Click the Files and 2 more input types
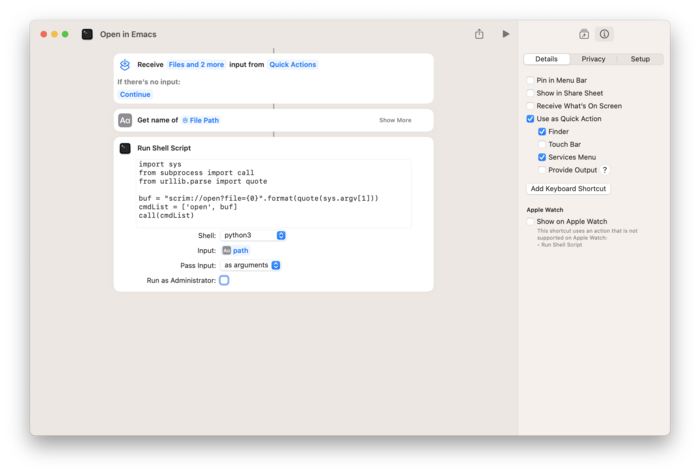The image size is (700, 475). (x=196, y=65)
